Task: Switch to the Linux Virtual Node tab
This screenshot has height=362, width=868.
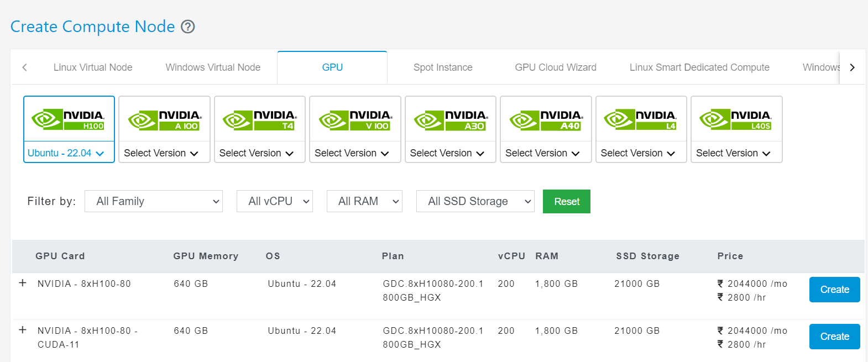Action: click(93, 67)
